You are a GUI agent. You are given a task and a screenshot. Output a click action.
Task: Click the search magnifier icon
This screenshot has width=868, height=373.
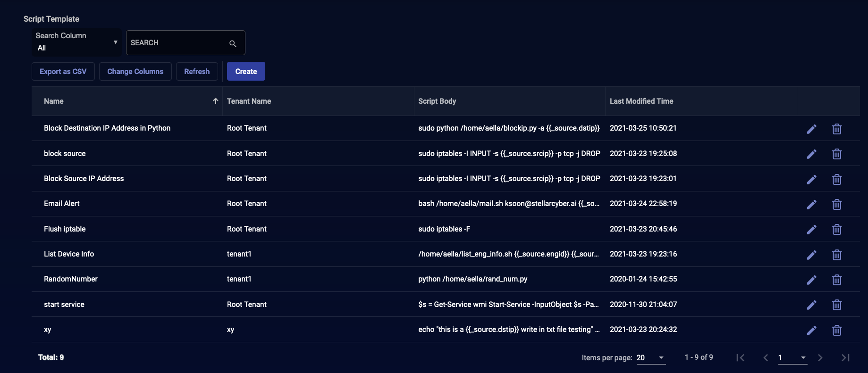pyautogui.click(x=233, y=43)
